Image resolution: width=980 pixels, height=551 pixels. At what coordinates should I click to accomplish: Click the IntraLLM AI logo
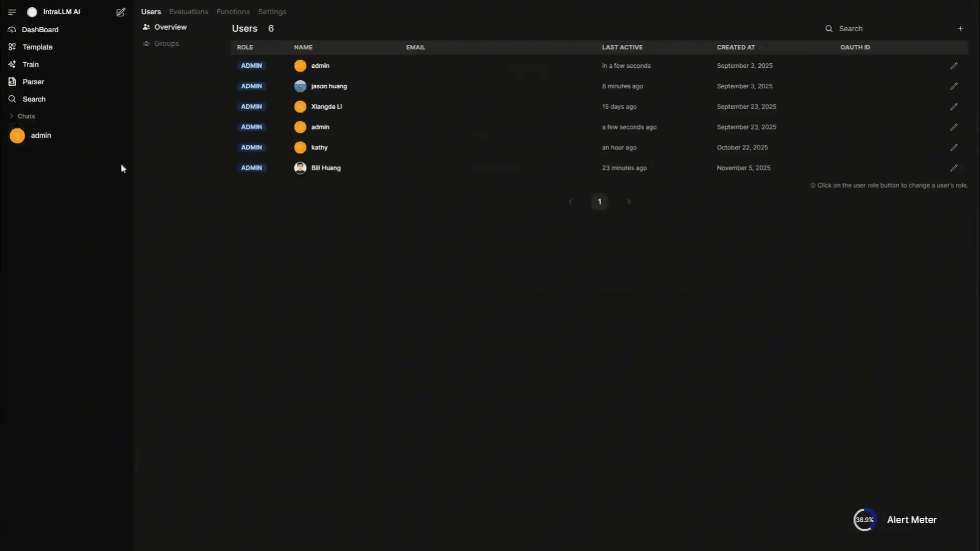[x=32, y=12]
